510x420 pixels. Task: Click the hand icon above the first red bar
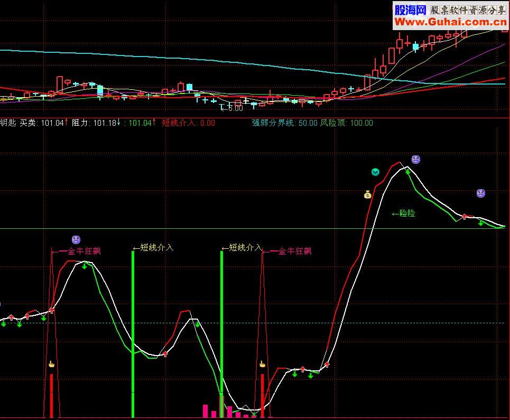[51, 364]
